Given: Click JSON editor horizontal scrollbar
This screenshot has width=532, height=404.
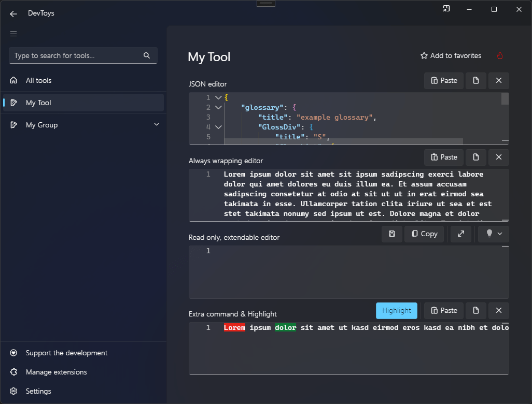Looking at the screenshot, I should pos(343,141).
